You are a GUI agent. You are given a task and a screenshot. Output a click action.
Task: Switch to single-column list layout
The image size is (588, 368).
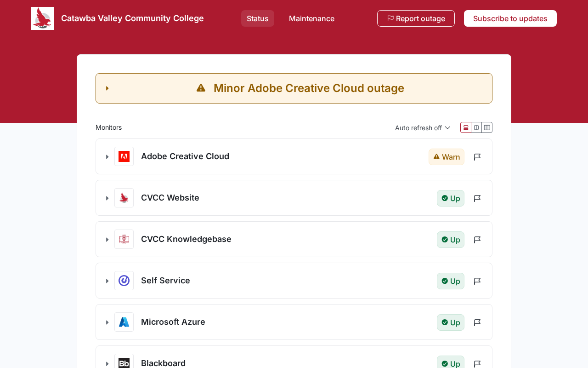pyautogui.click(x=466, y=127)
